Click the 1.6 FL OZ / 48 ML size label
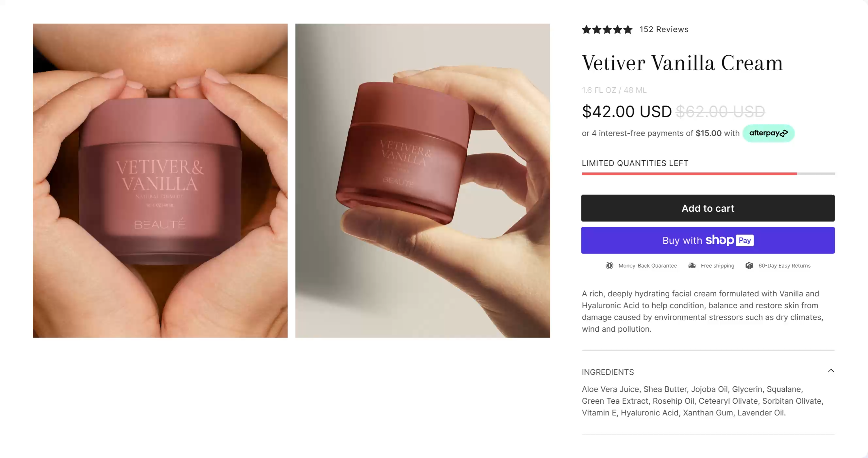This screenshot has width=868, height=458. click(614, 90)
